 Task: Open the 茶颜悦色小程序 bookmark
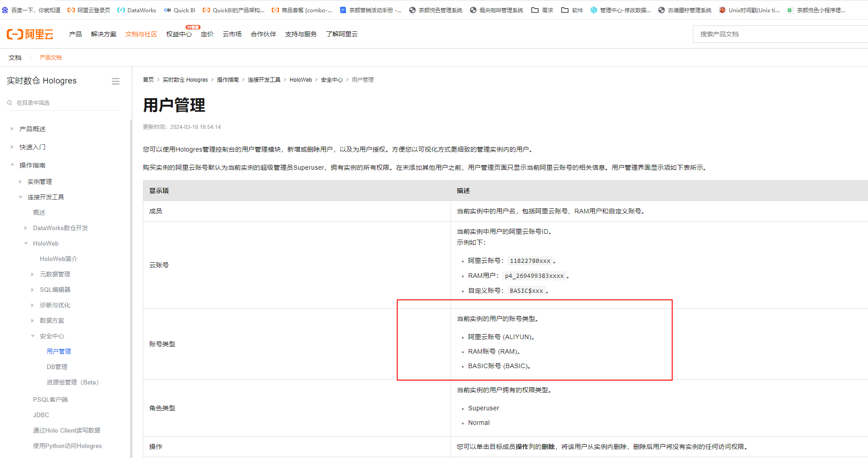pyautogui.click(x=816, y=10)
